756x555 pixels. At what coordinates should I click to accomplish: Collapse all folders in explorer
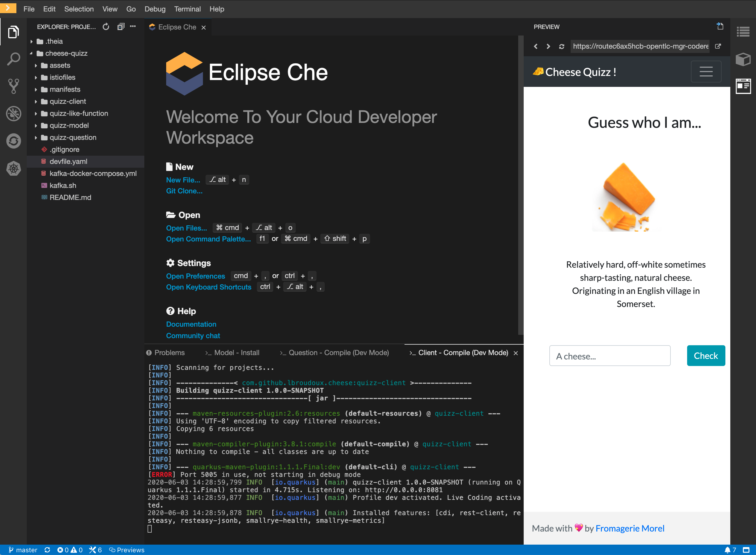pyautogui.click(x=121, y=27)
